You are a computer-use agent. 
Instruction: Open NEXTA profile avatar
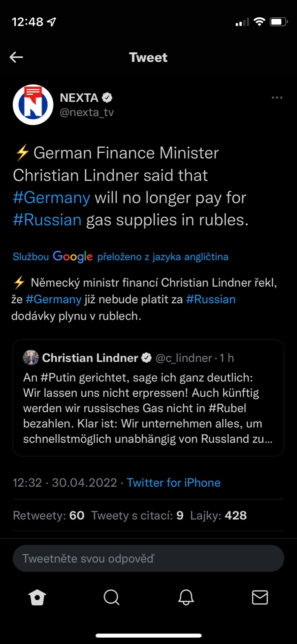click(x=33, y=105)
